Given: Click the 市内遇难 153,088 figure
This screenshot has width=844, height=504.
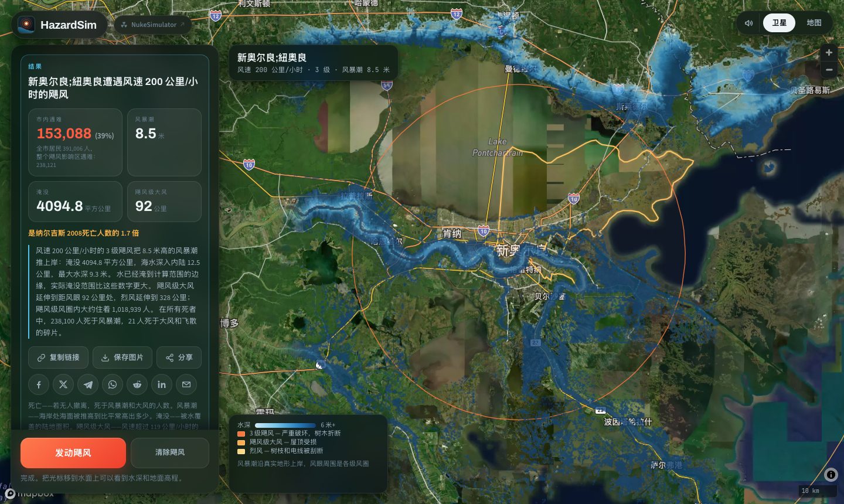Looking at the screenshot, I should tap(64, 134).
